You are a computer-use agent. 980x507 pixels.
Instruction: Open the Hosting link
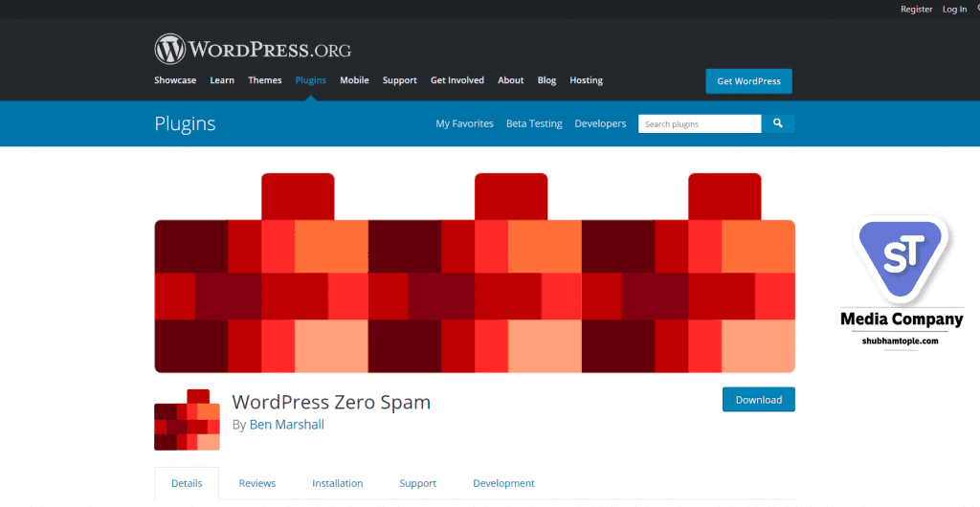pyautogui.click(x=587, y=80)
